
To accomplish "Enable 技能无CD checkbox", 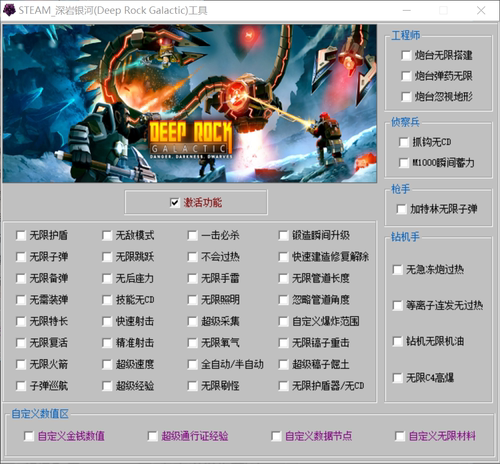I will (x=107, y=300).
